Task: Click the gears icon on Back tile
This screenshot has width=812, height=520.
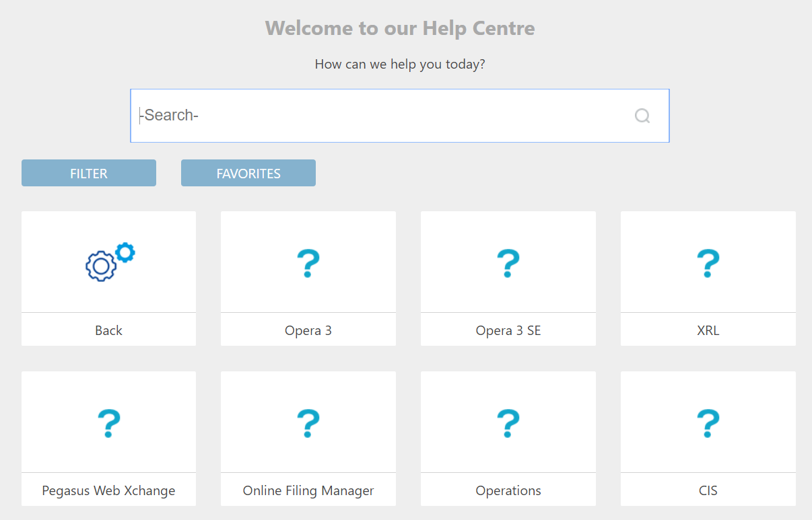Action: 110,262
